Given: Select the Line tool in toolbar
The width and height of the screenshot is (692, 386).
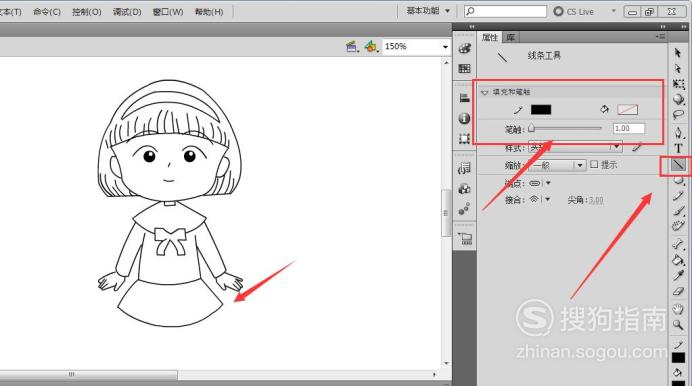Looking at the screenshot, I should pos(678,165).
